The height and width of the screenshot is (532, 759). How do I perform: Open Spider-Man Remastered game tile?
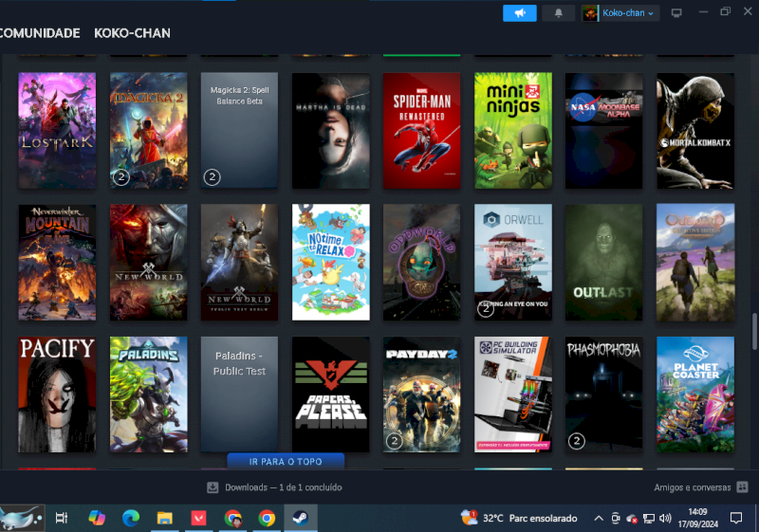click(x=421, y=130)
